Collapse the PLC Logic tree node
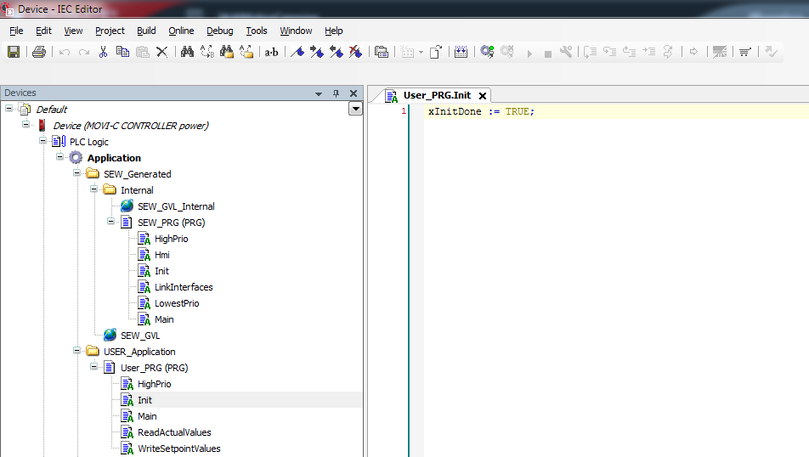This screenshot has width=809, height=457. pos(43,142)
